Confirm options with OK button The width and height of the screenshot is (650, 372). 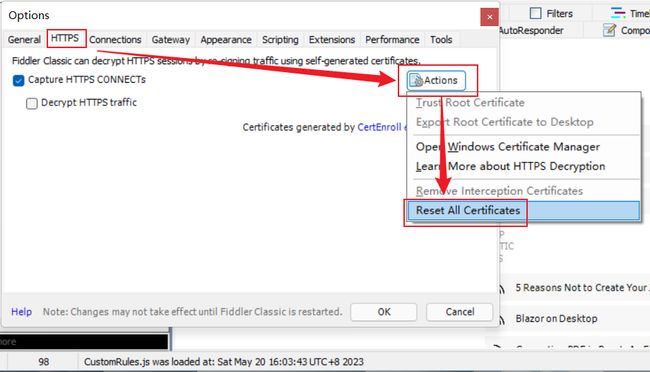point(384,312)
